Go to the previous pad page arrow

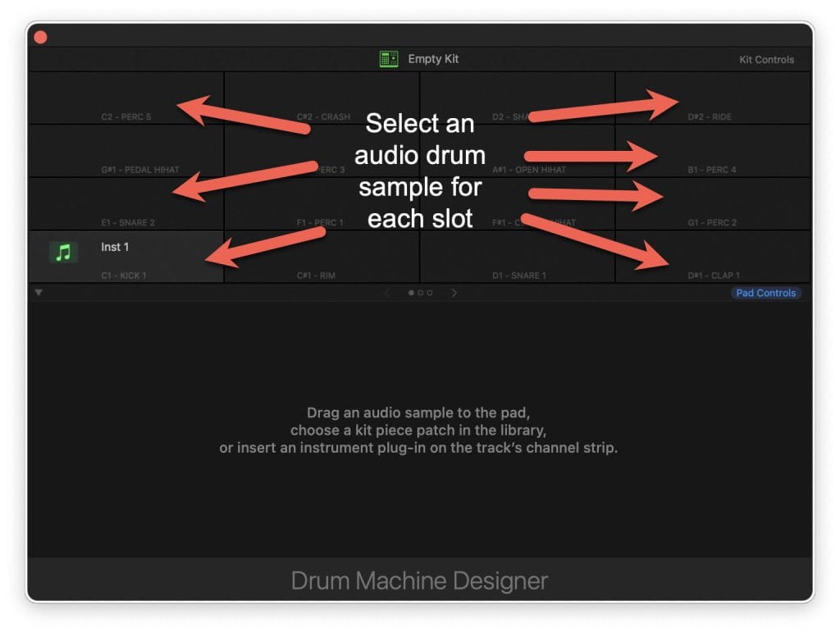coord(388,293)
